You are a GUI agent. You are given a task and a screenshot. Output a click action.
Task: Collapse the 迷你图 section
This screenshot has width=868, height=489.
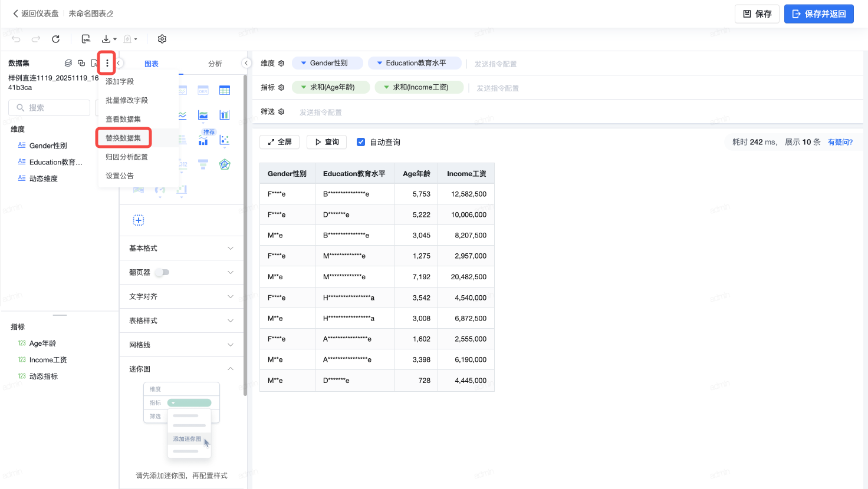(231, 369)
